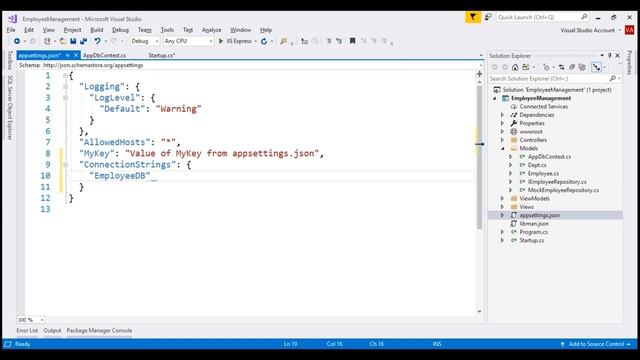Screen dimensions: 640x360
Task: Click the notifications filter flag icon
Action: click(x=473, y=17)
